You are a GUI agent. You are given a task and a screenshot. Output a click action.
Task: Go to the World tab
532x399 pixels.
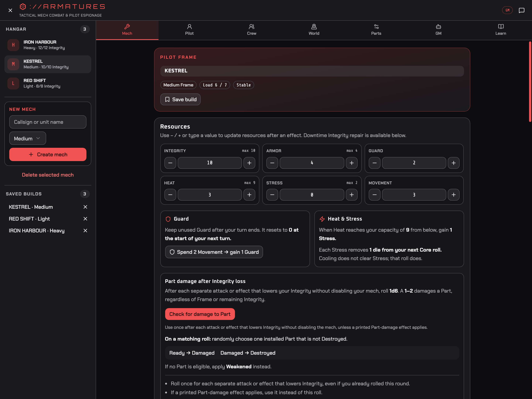point(314,30)
